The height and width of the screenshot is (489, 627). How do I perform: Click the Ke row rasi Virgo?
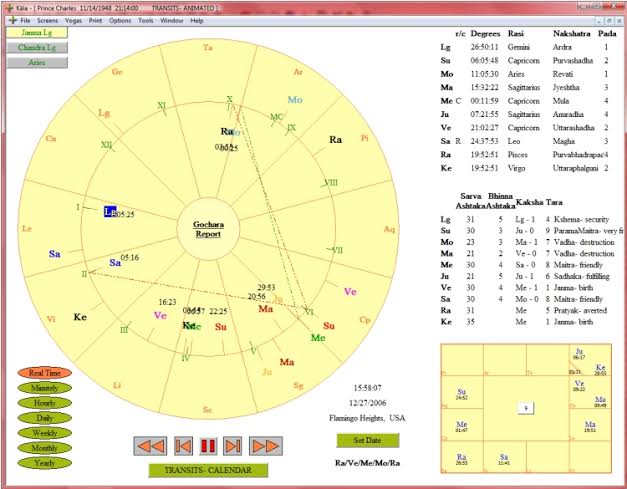[516, 168]
